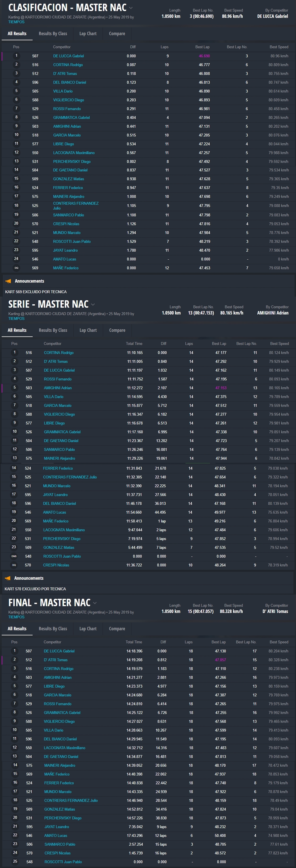
Task: Click DQ badge beside CRESPI Nicolas in SERIE
Action: [x=14, y=565]
